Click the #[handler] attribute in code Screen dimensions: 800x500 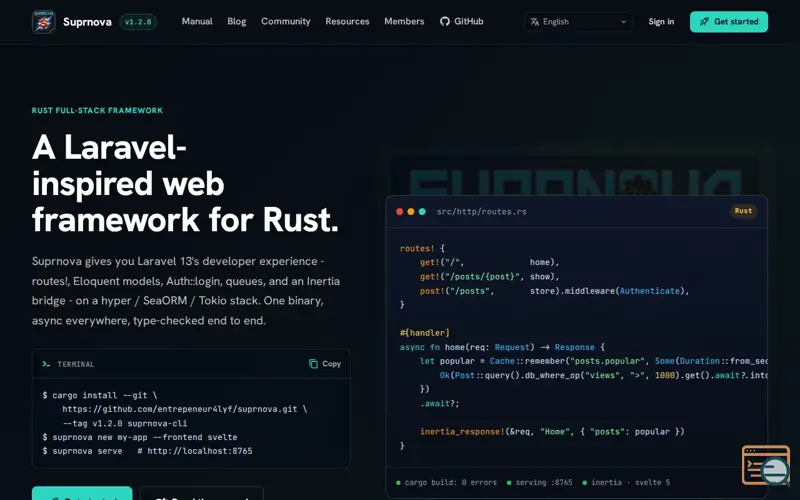click(424, 333)
